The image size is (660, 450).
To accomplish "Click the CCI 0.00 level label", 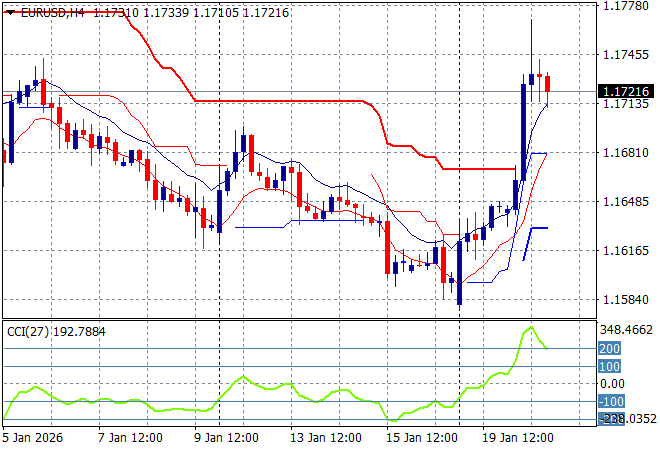I will click(x=612, y=383).
